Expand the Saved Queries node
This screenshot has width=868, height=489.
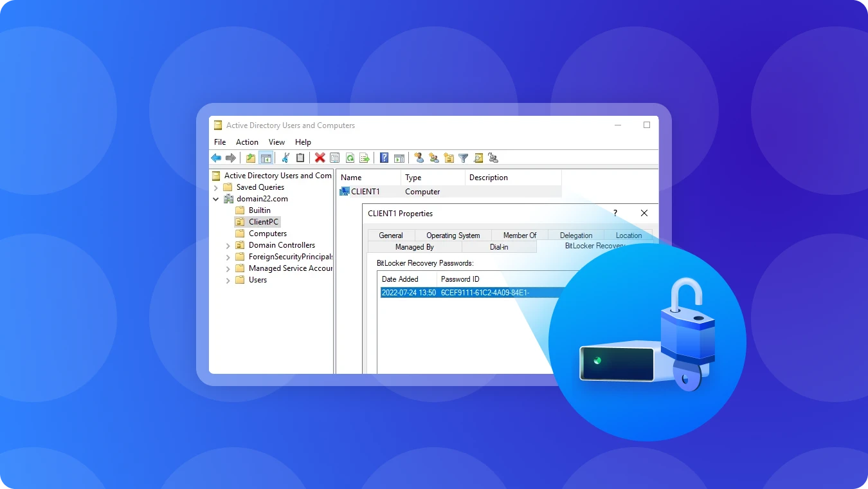pos(216,187)
